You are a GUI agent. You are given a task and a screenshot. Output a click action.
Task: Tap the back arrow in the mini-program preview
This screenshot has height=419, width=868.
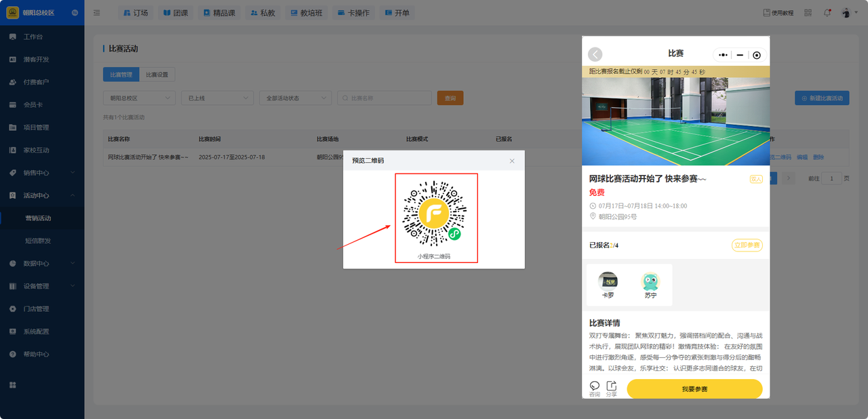coord(595,54)
